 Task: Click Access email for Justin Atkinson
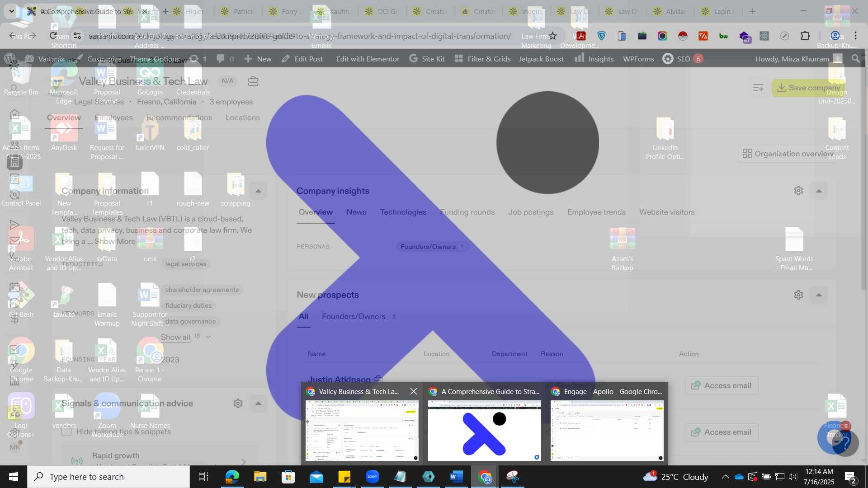[722, 385]
